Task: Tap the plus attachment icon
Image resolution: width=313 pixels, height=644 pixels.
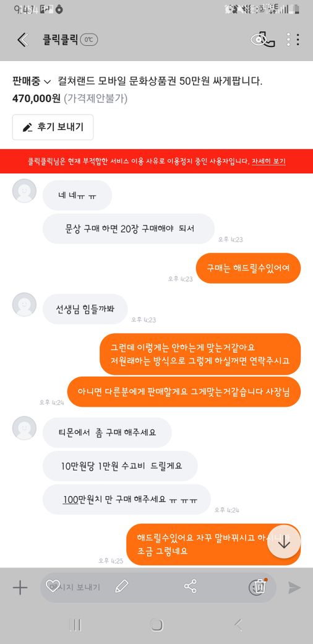Action: pos(20,588)
